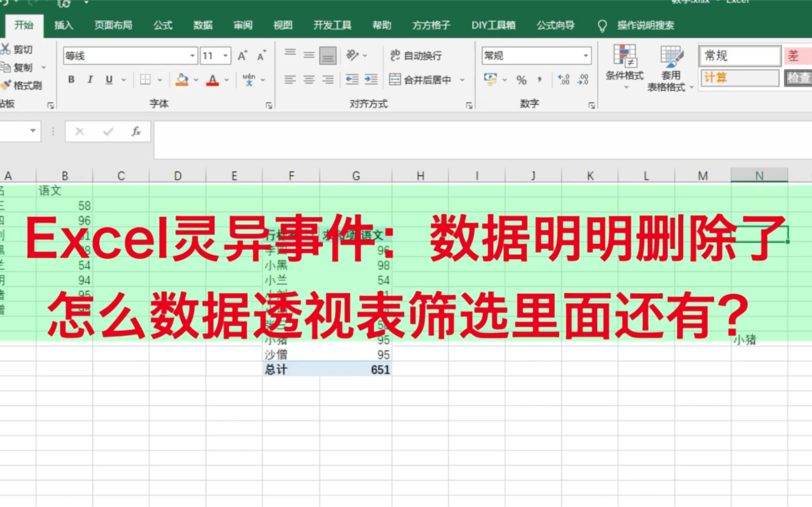Click accounting number format icon
The width and height of the screenshot is (812, 507).
(490, 80)
